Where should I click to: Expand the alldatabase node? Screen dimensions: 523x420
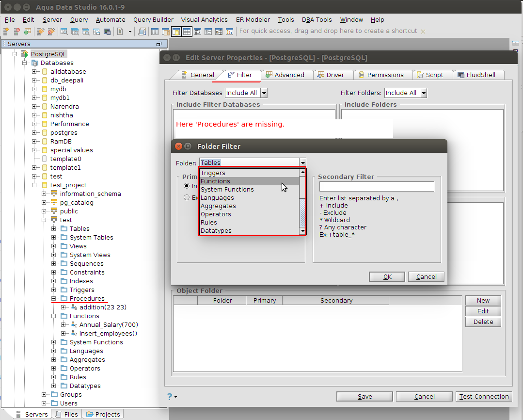34,71
